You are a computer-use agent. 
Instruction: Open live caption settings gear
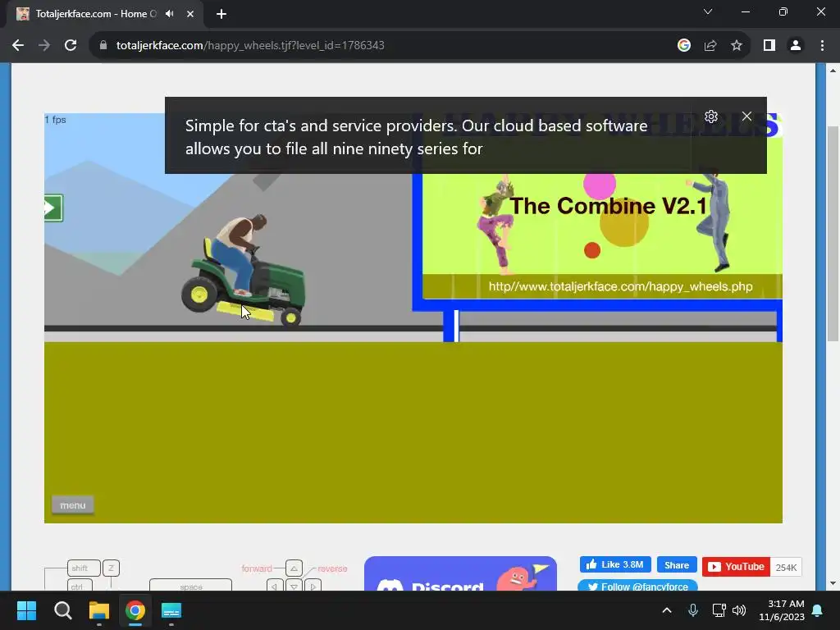pos(711,116)
